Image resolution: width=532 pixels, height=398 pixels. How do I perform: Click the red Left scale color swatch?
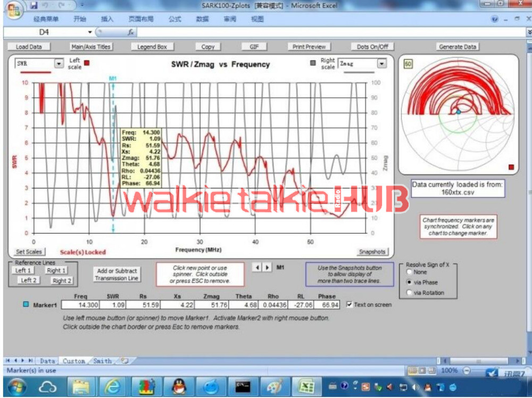click(x=87, y=63)
